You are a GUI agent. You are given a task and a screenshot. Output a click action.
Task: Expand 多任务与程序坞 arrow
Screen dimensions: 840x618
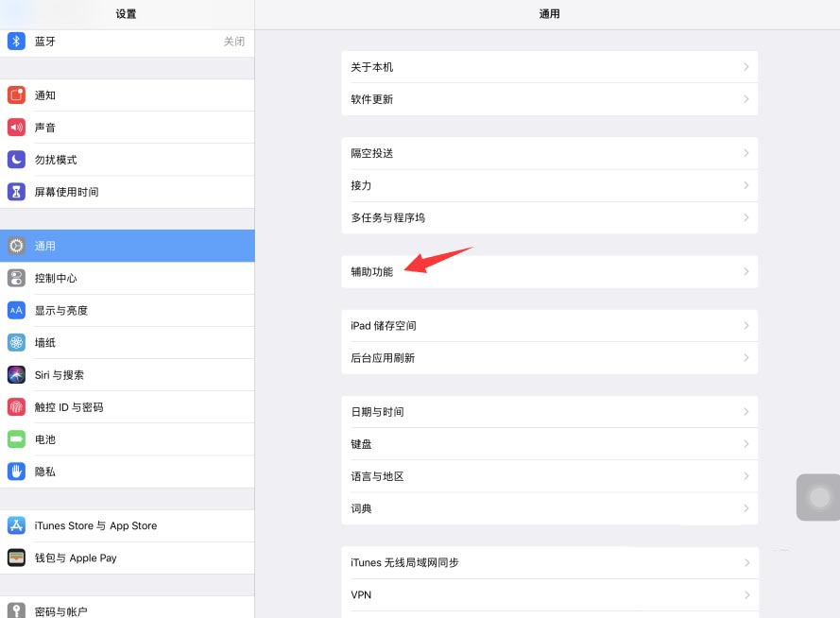pos(746,217)
